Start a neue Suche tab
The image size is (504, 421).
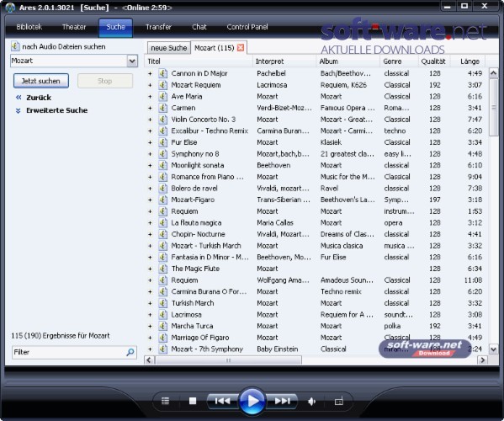(169, 48)
